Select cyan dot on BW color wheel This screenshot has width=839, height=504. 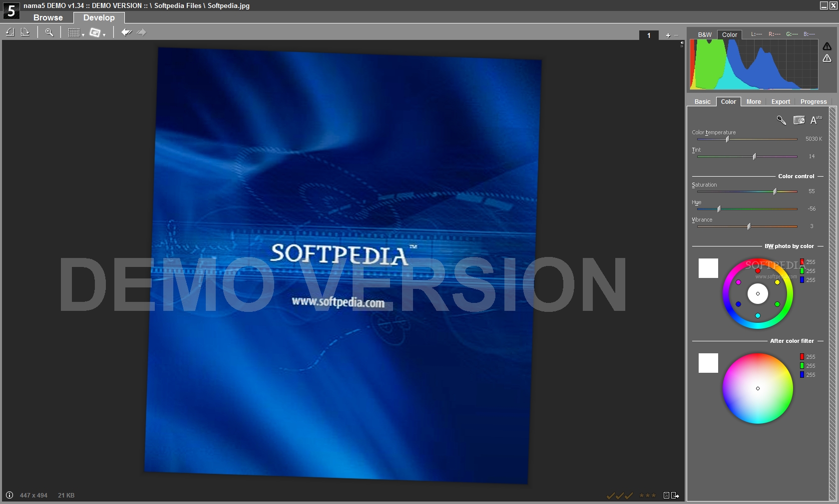758,316
